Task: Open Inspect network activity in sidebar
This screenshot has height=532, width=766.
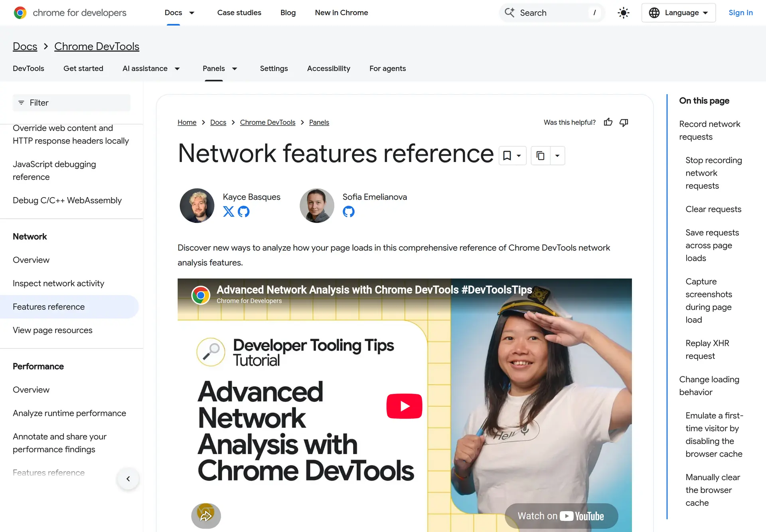Action: pyautogui.click(x=58, y=283)
